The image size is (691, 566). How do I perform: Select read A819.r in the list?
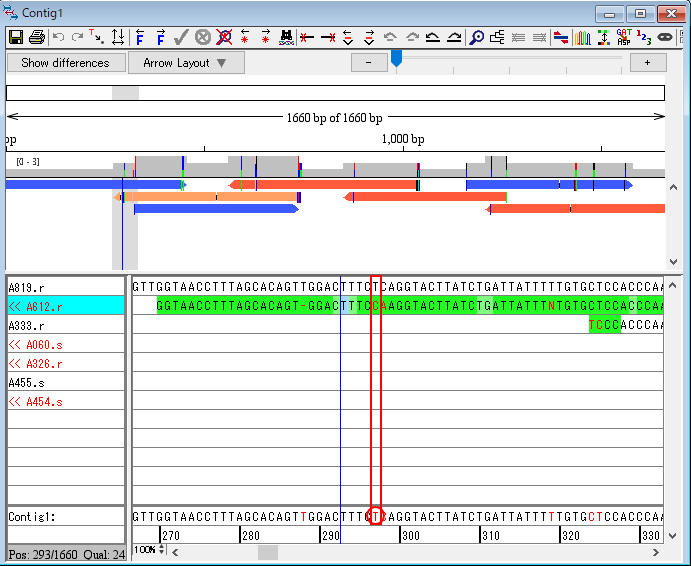(66, 287)
